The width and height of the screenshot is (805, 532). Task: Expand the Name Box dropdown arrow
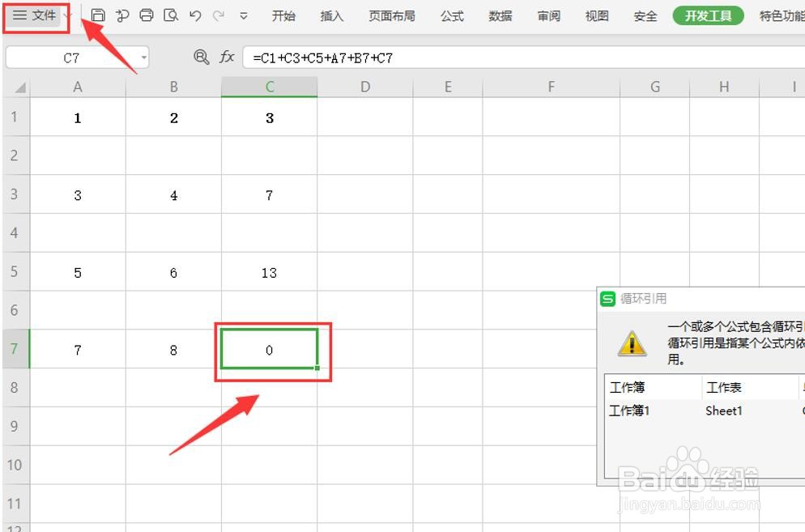pyautogui.click(x=144, y=57)
